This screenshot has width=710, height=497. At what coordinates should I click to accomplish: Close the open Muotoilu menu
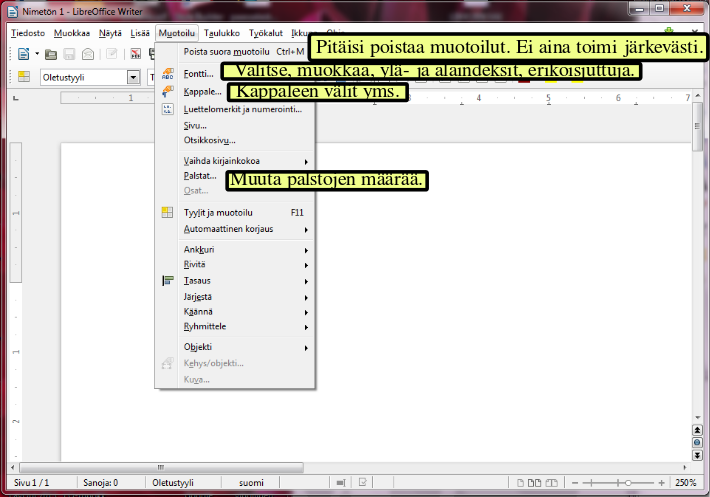[177, 33]
